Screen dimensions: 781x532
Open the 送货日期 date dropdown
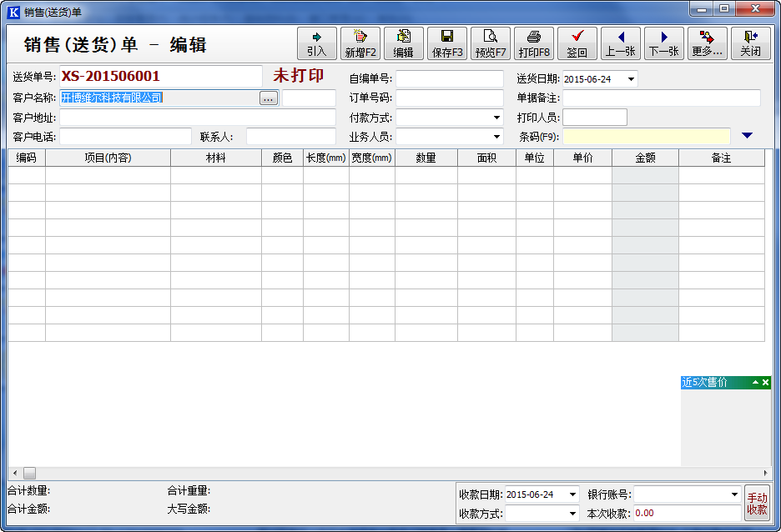click(631, 79)
